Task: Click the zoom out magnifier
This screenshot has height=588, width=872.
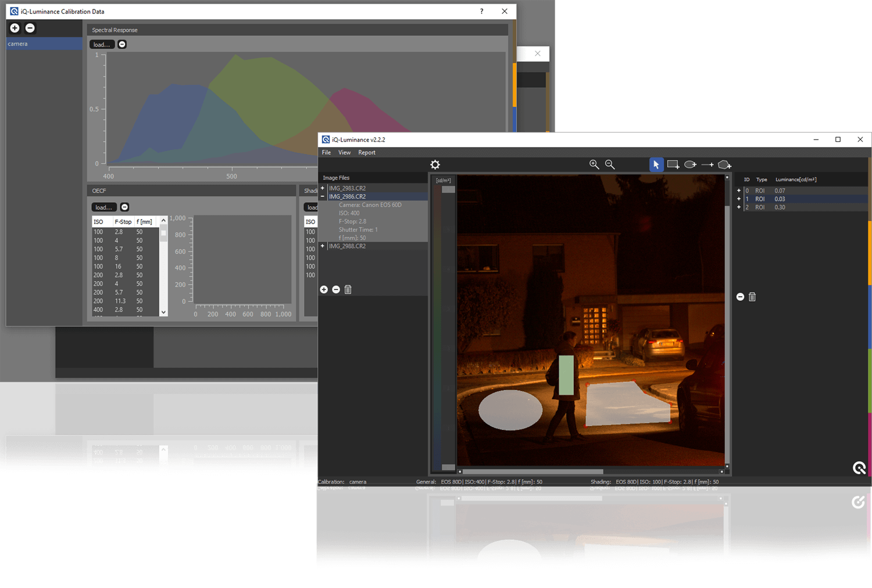Action: point(610,164)
